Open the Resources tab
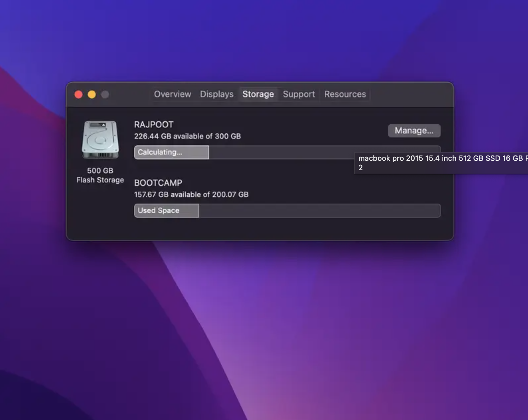This screenshot has width=528, height=420. (345, 94)
